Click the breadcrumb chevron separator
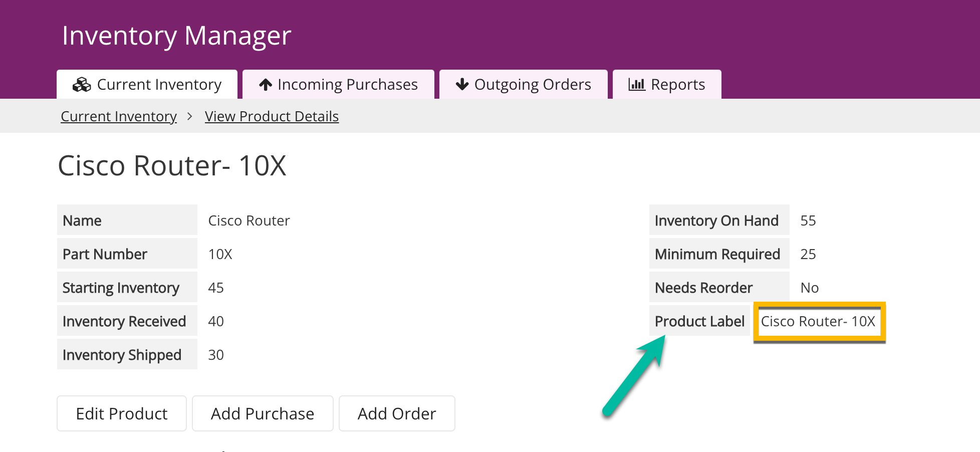Image resolution: width=980 pixels, height=452 pixels. click(189, 116)
